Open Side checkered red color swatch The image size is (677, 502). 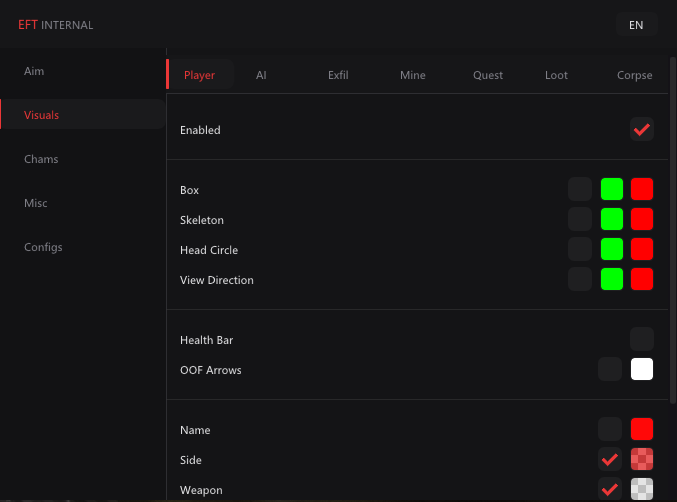(642, 459)
